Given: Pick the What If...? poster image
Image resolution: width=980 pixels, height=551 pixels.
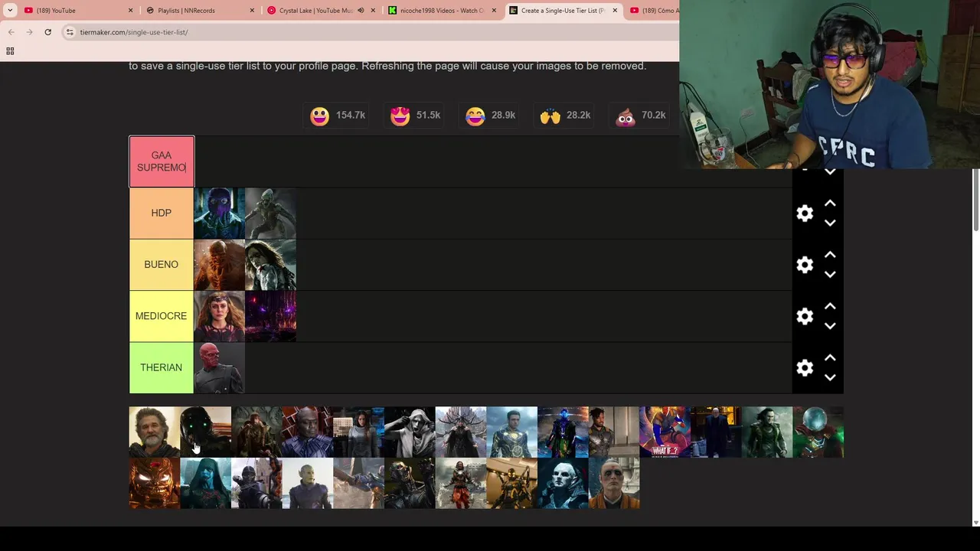Looking at the screenshot, I should coord(665,432).
